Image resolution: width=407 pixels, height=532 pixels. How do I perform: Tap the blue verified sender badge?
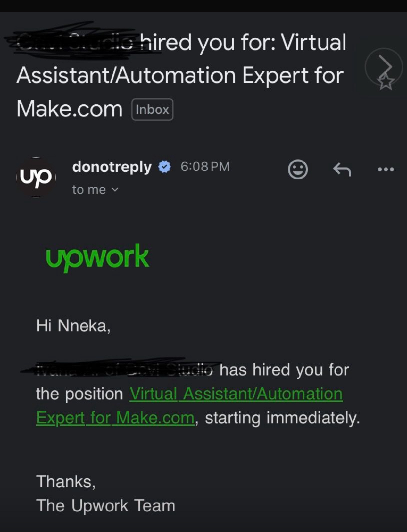[165, 167]
